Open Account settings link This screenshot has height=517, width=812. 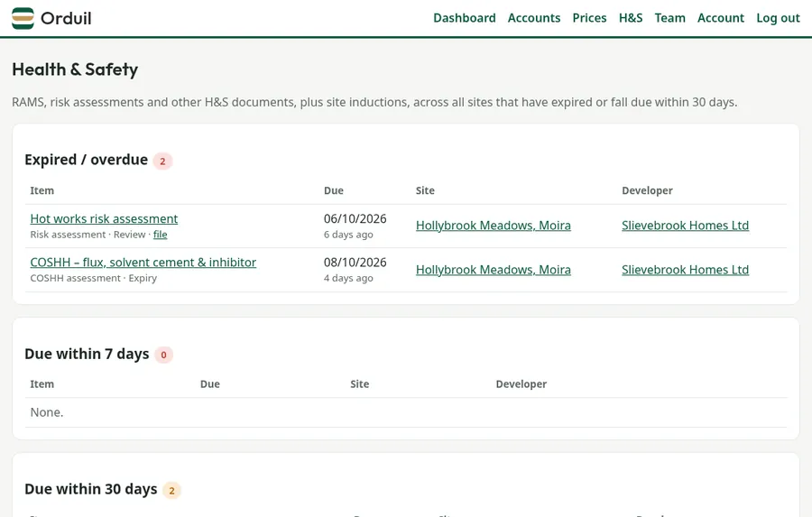coord(720,18)
